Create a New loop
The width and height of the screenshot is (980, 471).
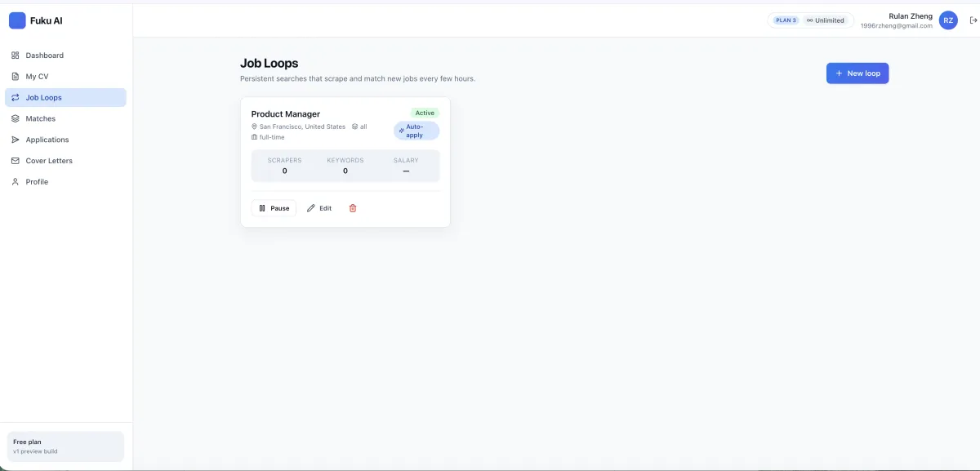pyautogui.click(x=857, y=73)
